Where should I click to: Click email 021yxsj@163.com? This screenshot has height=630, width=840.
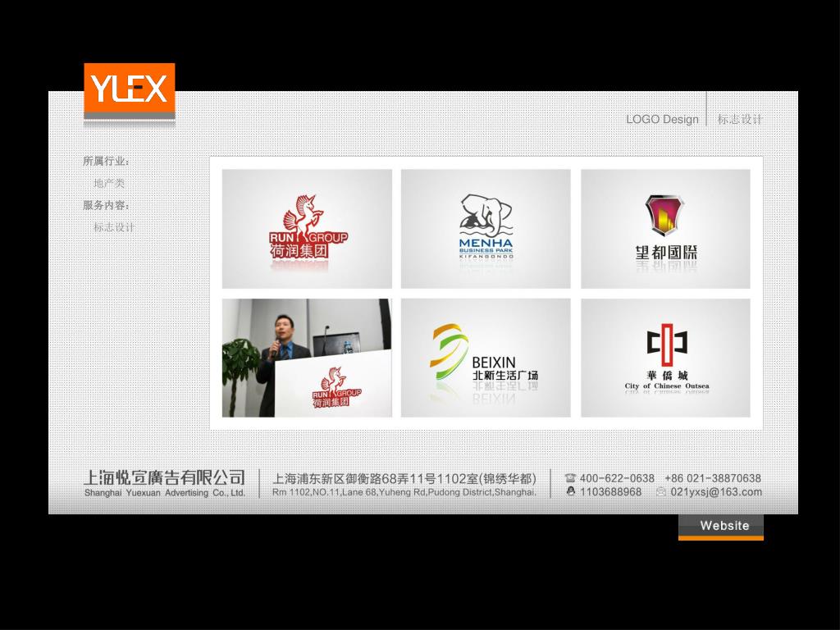coord(716,492)
